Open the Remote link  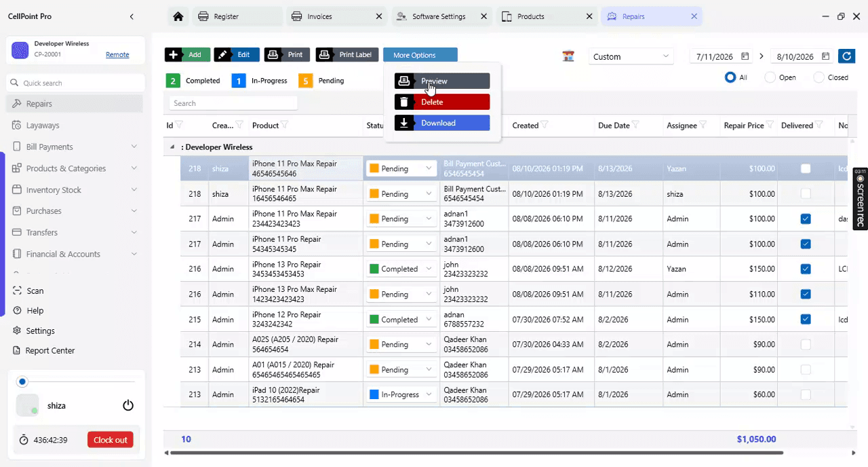(x=117, y=54)
